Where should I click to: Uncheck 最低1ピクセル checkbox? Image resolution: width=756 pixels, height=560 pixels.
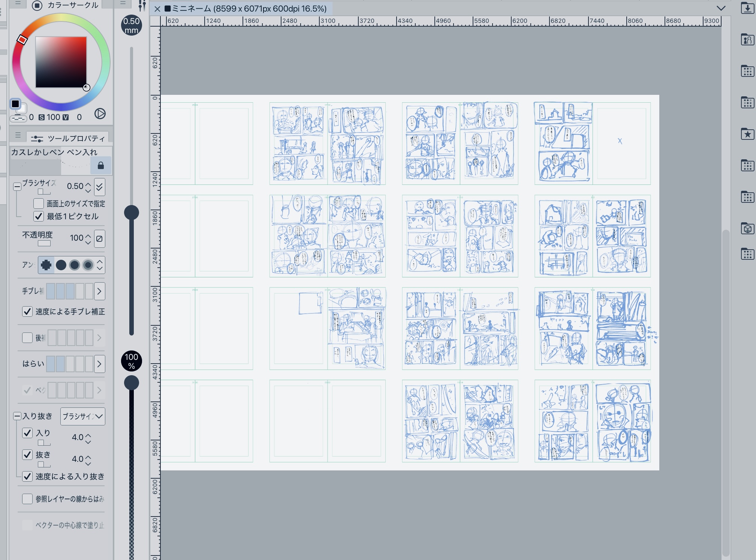[39, 216]
